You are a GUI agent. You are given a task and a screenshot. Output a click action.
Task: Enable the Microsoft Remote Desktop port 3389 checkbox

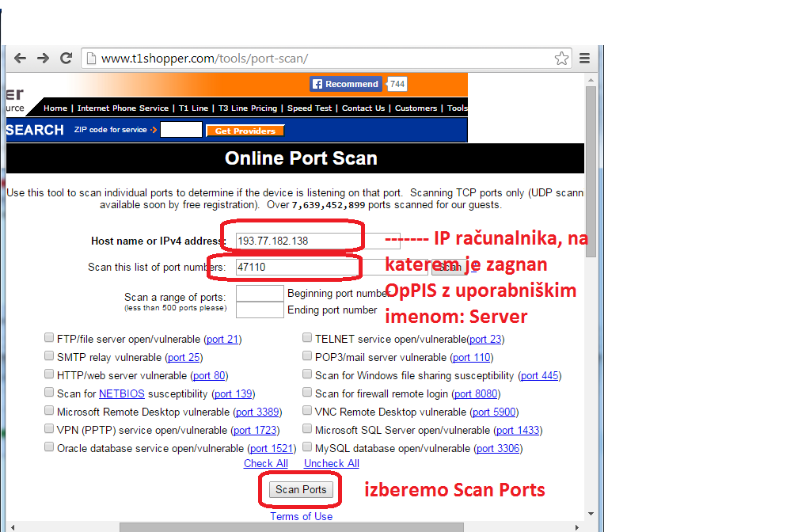click(x=49, y=410)
